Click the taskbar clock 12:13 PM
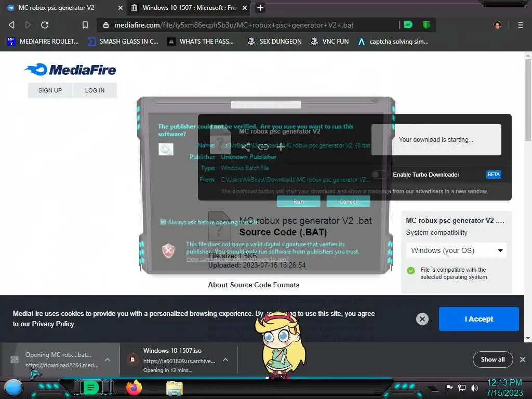Image resolution: width=532 pixels, height=399 pixels. tap(504, 383)
